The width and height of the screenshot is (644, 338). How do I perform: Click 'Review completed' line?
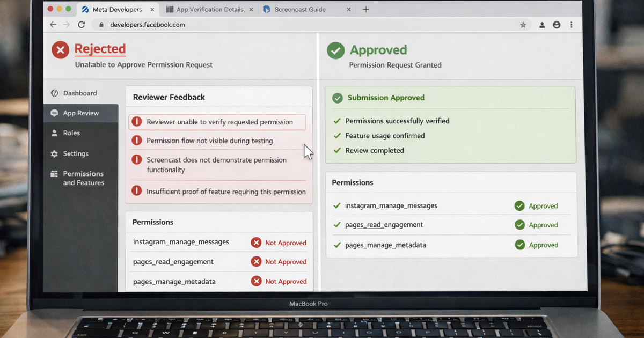point(375,151)
